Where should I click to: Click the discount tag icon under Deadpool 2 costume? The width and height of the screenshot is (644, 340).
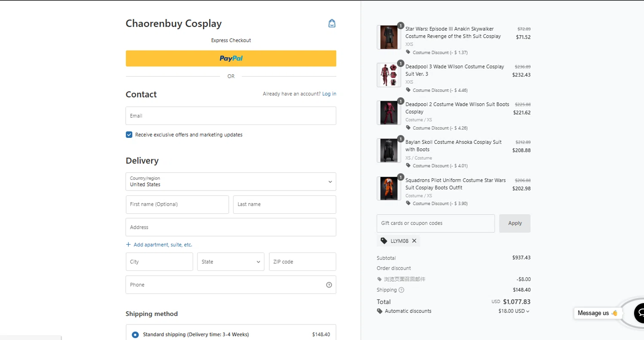[x=408, y=128]
